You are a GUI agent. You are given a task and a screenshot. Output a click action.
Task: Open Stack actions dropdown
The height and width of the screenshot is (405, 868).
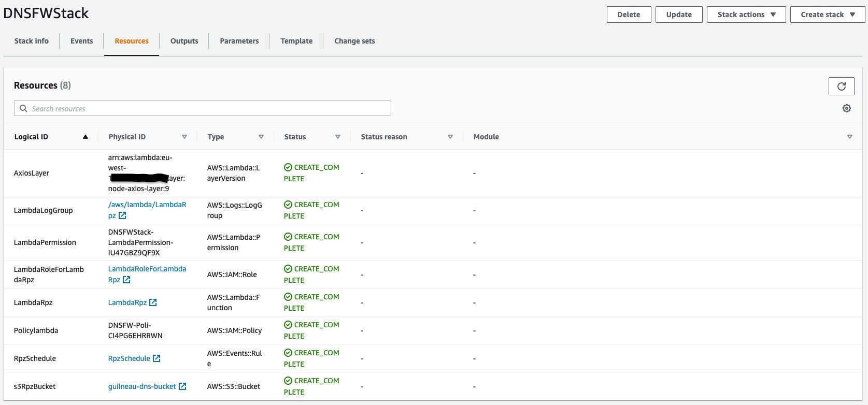tap(746, 15)
